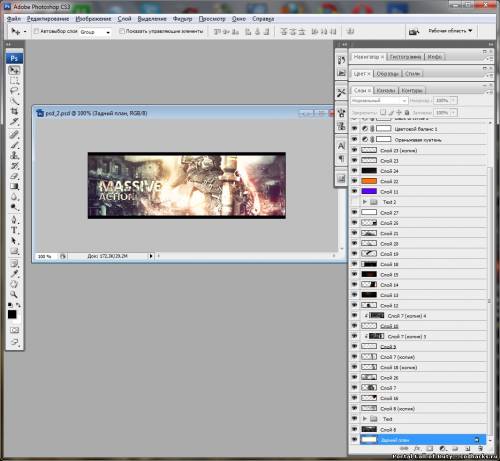Select the Lasso tool
Image resolution: width=500 pixels, height=461 pixels.
14,91
